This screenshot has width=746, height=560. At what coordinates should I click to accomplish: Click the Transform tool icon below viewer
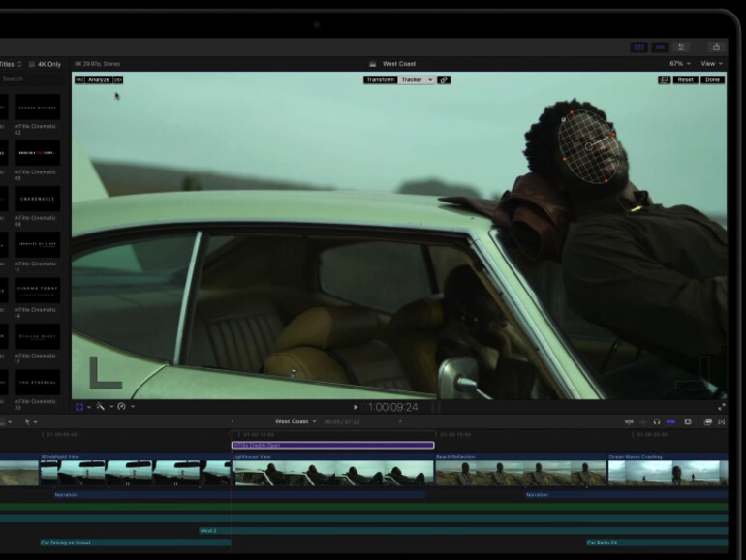tap(79, 407)
